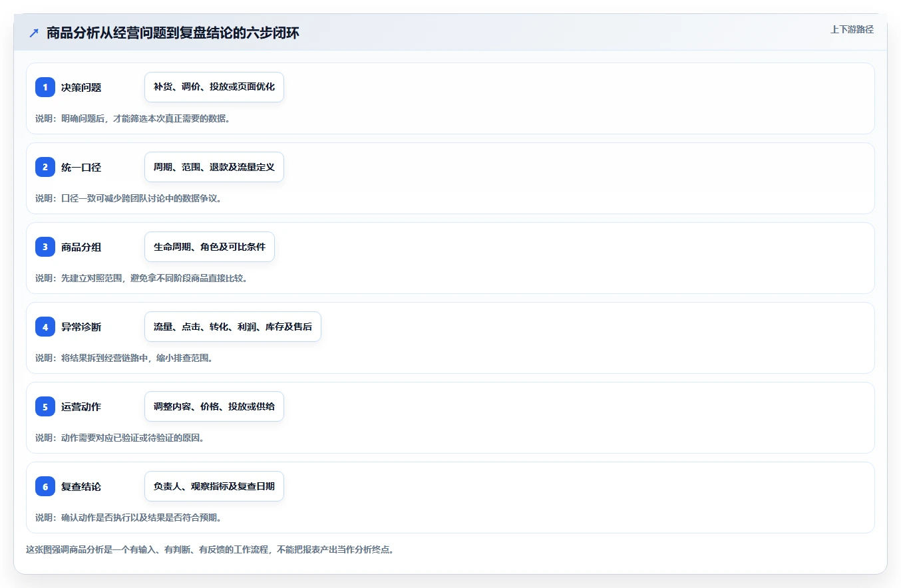901x588 pixels.
Task: Click step number 1 badge
Action: click(x=45, y=87)
